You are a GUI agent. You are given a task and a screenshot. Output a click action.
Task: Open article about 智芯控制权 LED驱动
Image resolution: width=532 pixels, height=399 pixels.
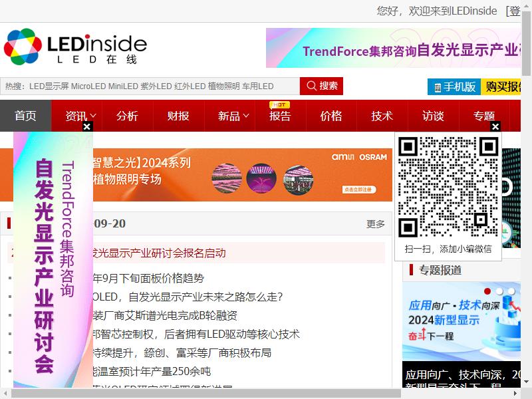pos(196,334)
